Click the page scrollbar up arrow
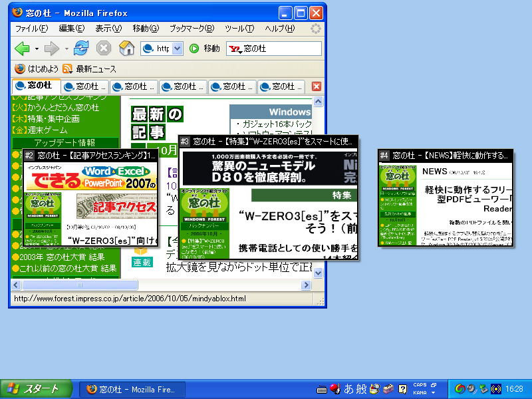 (x=319, y=101)
